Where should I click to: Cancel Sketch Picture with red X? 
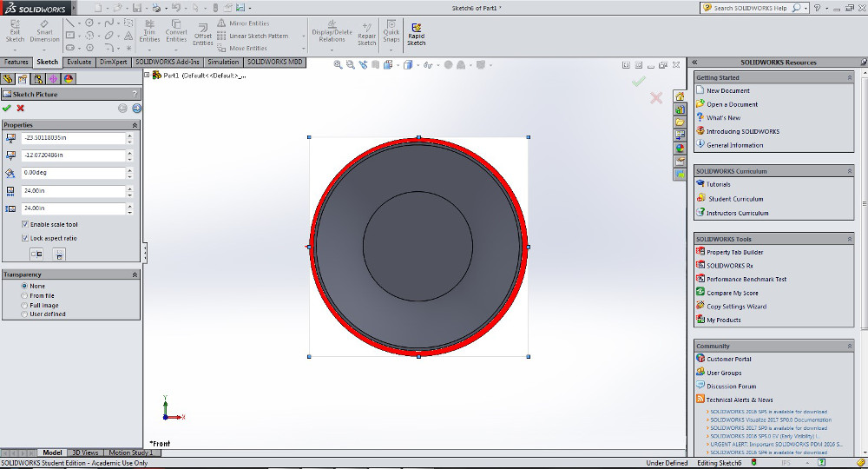coord(21,108)
